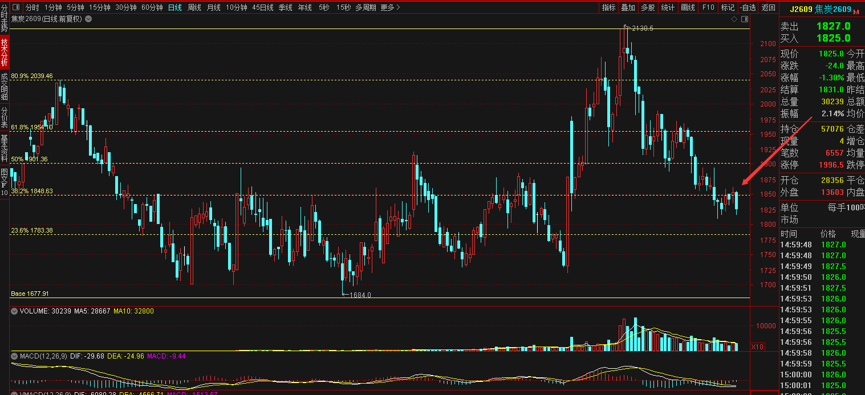Click the 15:00:01 tick row

822,385
